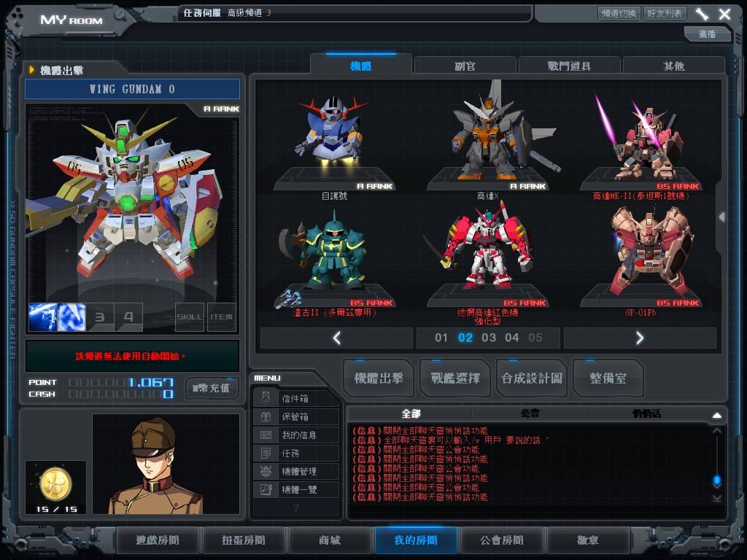
Task: Go to 我的房間 in bottom navigation
Action: pos(416,540)
